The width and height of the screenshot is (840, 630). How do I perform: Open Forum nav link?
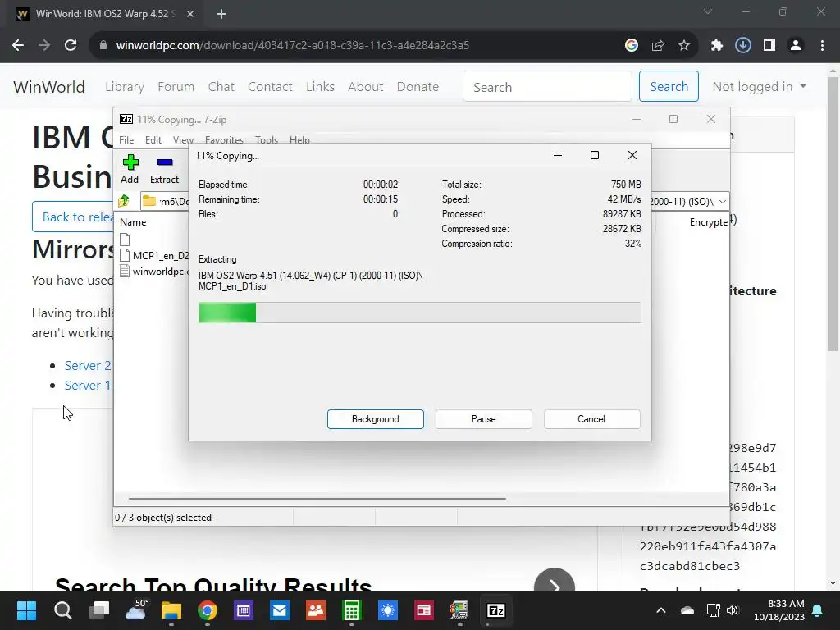[176, 86]
